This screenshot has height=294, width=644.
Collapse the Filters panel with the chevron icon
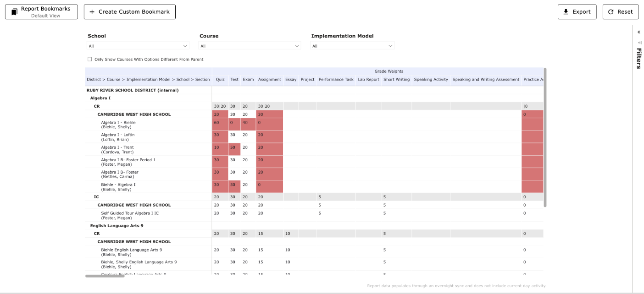638,32
